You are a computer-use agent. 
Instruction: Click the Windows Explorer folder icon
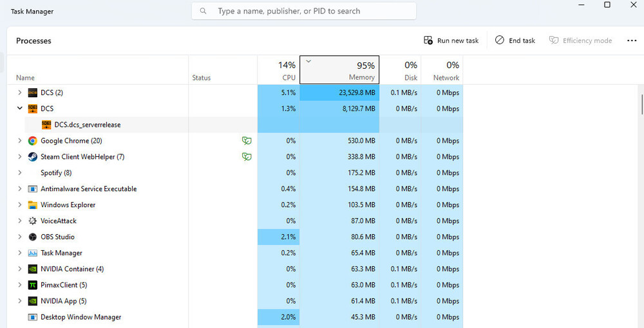pyautogui.click(x=33, y=205)
